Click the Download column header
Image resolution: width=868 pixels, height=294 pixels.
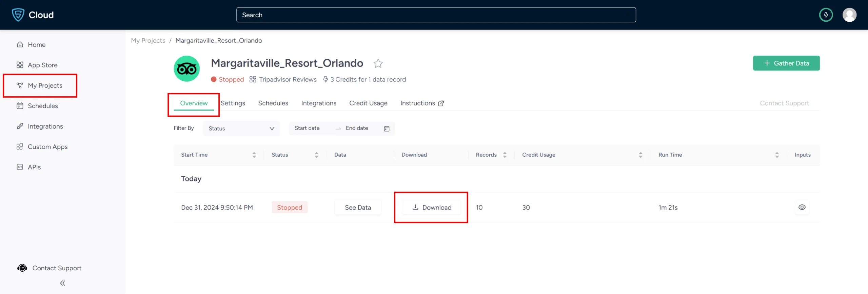[414, 155]
